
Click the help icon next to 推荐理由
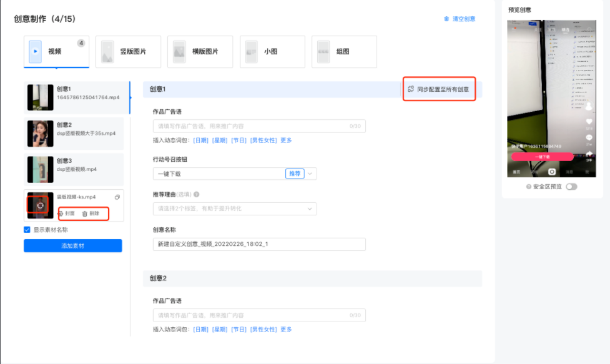tap(197, 193)
